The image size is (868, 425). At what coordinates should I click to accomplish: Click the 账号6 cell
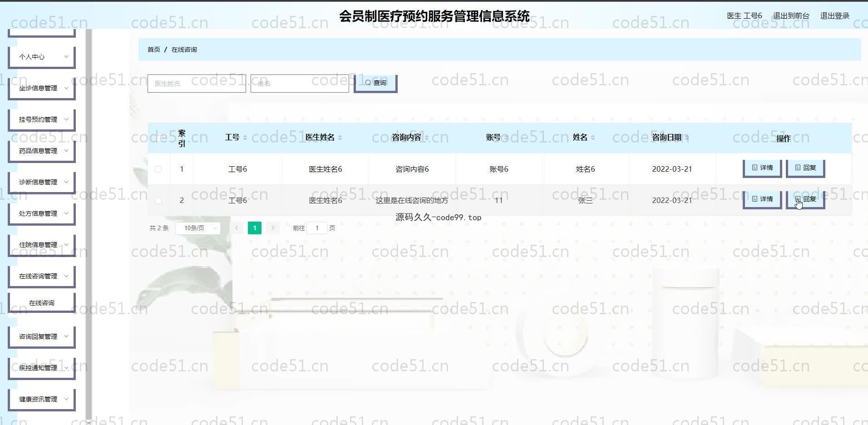[499, 169]
